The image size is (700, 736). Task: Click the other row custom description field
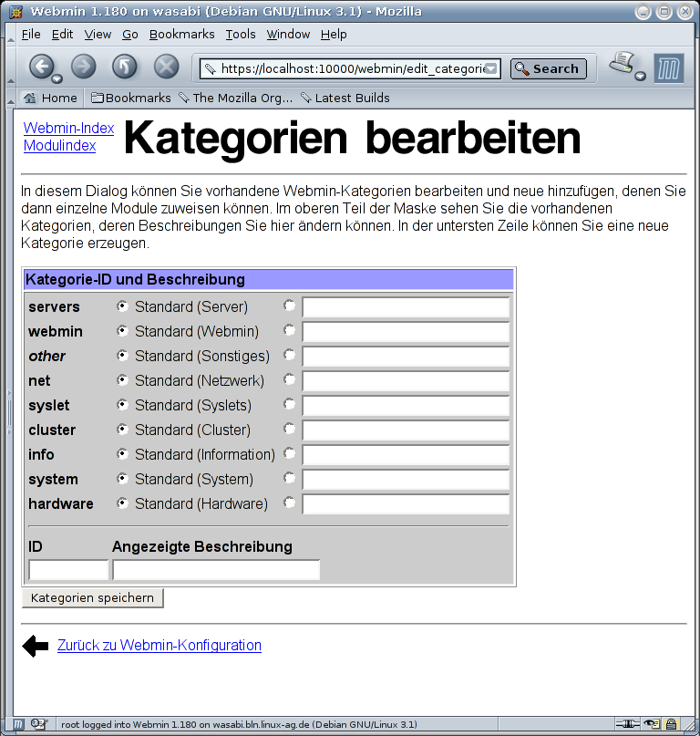click(x=406, y=357)
